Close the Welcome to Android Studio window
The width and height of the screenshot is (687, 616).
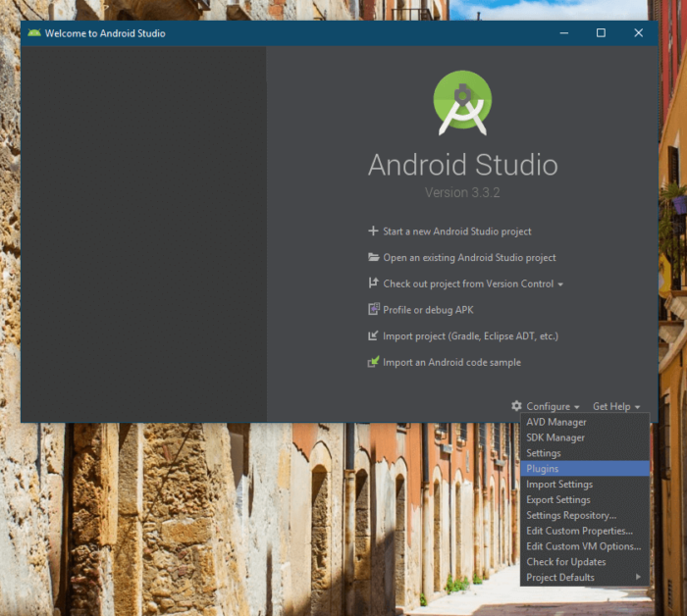click(638, 32)
